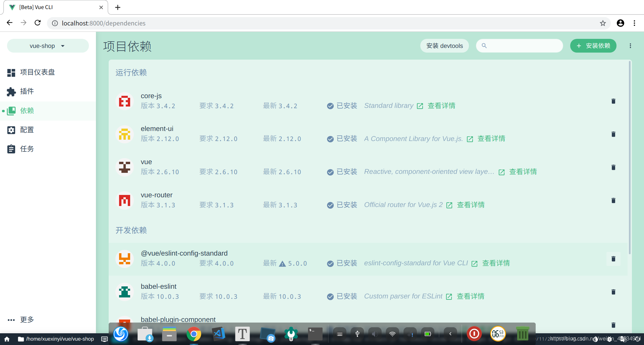Viewport: 644px width, 345px height.
Task: Click the babel-eslint package avatar icon
Action: pos(124,292)
